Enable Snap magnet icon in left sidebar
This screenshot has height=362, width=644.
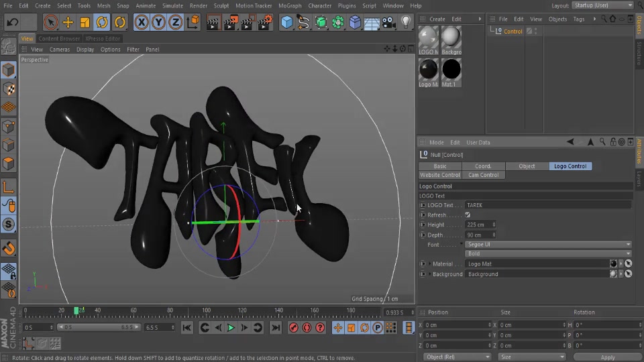[9, 248]
